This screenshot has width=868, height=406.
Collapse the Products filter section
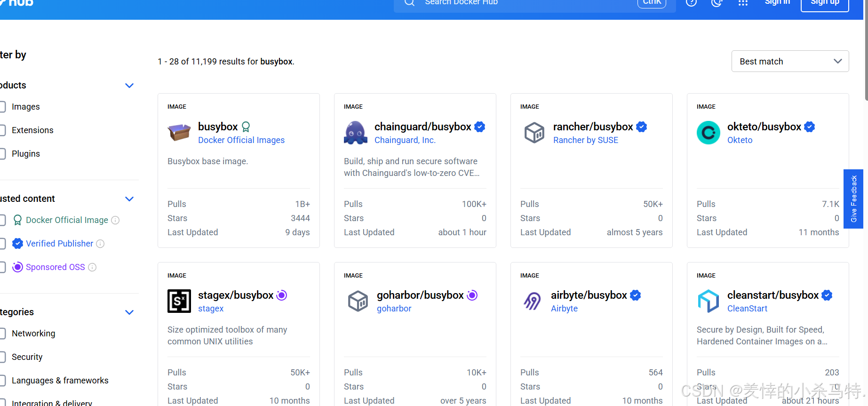[129, 86]
